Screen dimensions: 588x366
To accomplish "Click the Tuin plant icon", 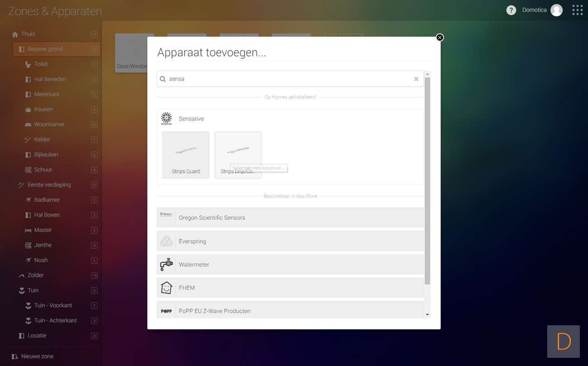I will click(21, 291).
